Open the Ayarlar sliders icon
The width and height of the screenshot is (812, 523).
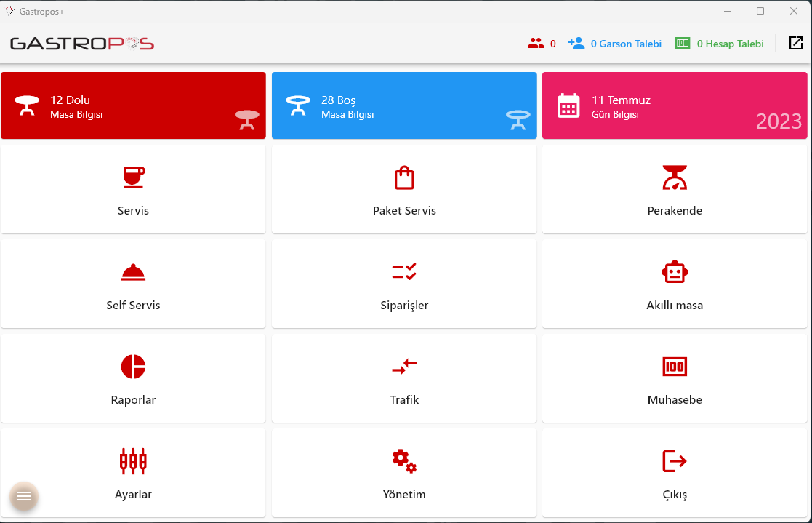click(133, 461)
